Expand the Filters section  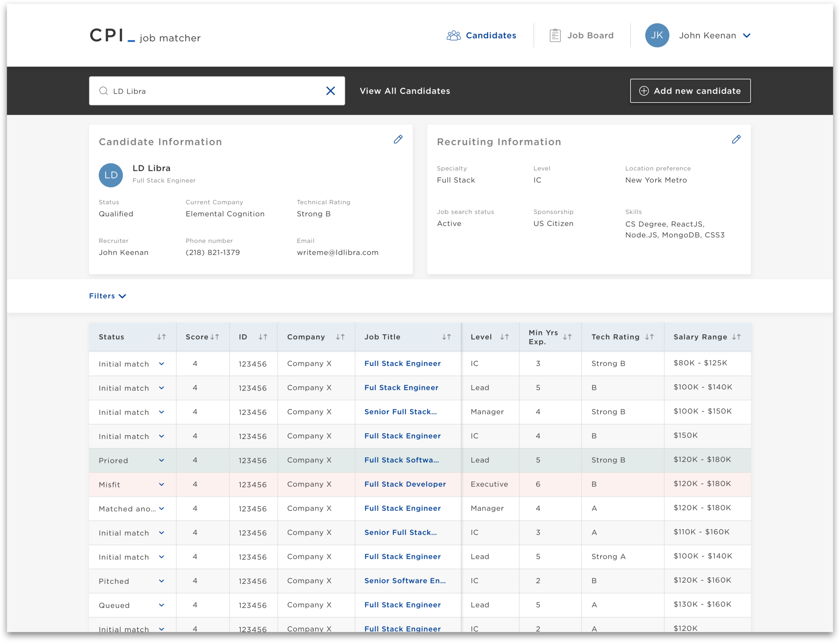coord(108,296)
